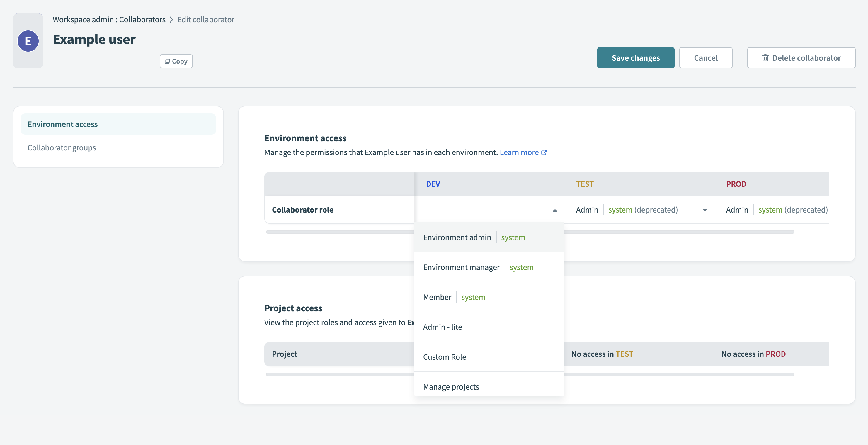The image size is (868, 445).
Task: Click Manage projects at the dropdown bottom
Action: (x=451, y=387)
